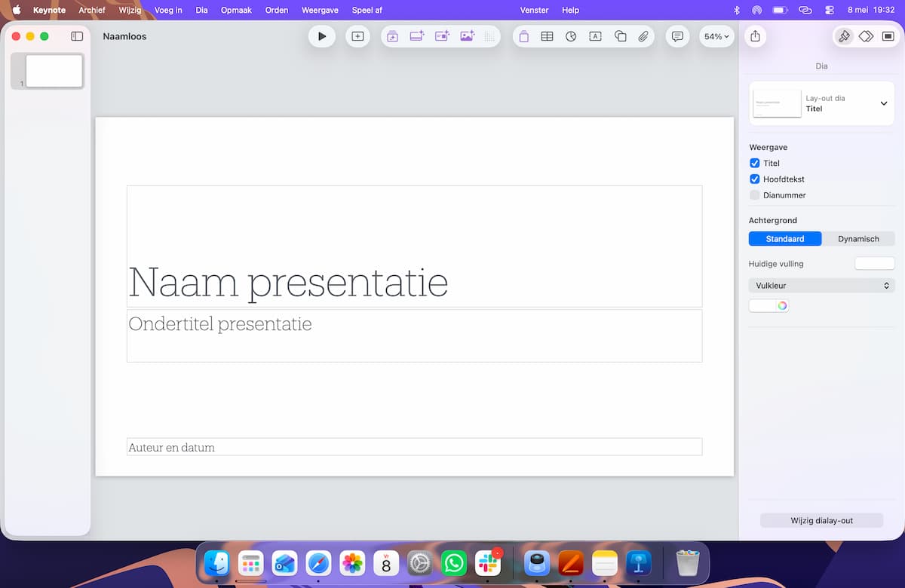905x588 pixels.
Task: Switch to the Dynamisch background tab
Action: (858, 239)
